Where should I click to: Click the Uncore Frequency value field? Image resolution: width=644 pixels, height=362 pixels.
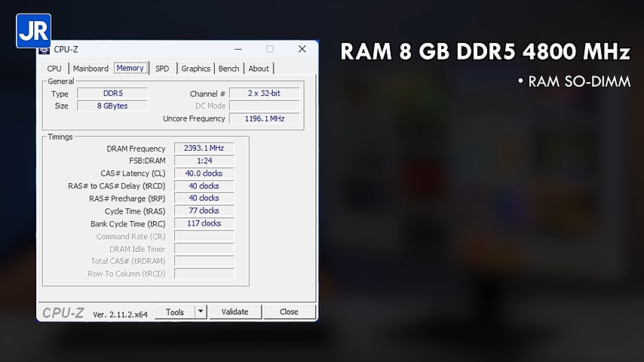point(264,118)
